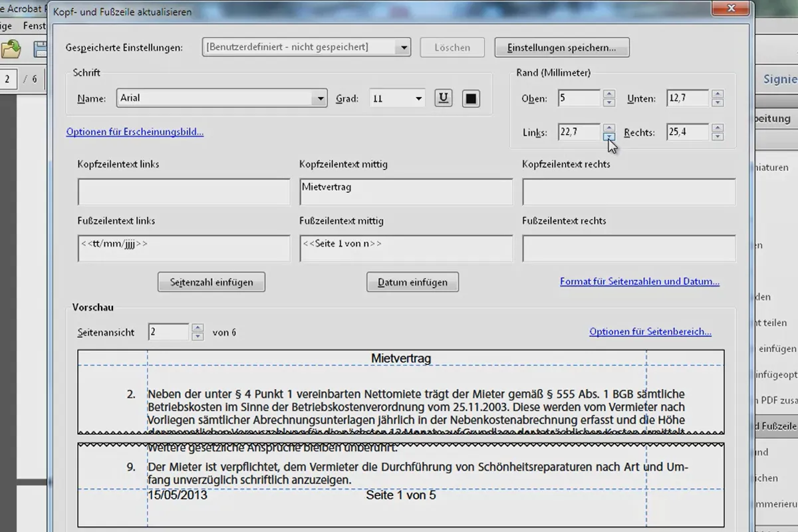This screenshot has height=532, width=798.
Task: Decrease the Rechts margin value
Action: click(718, 136)
